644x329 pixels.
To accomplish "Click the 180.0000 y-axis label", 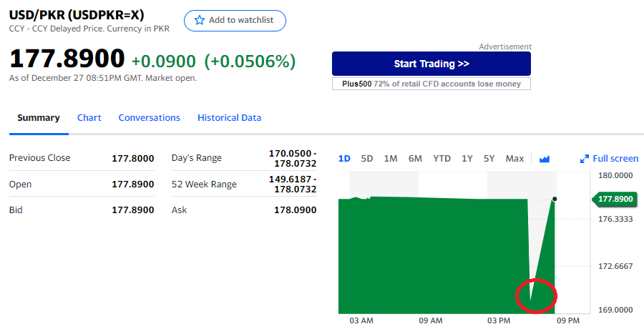I will tap(615, 175).
